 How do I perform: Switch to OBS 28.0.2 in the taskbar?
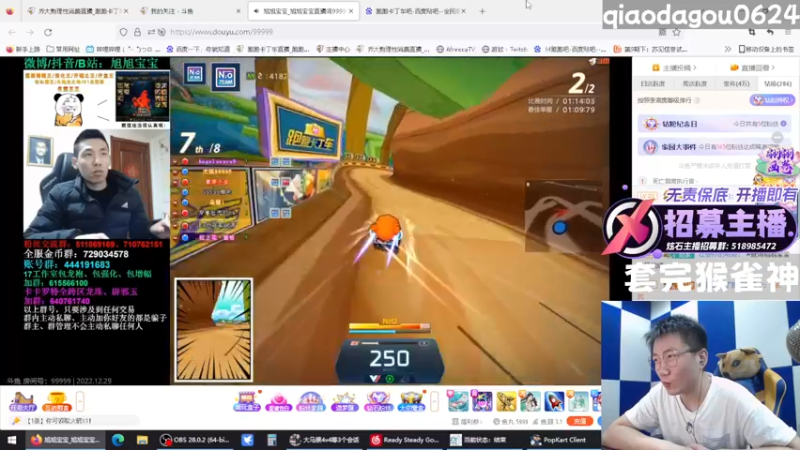(x=195, y=440)
